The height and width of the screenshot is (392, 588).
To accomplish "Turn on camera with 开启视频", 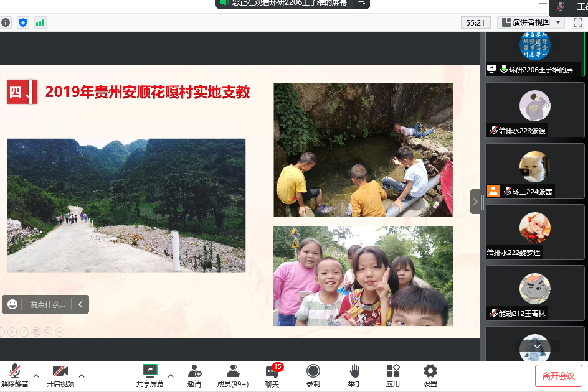I will coord(60,376).
